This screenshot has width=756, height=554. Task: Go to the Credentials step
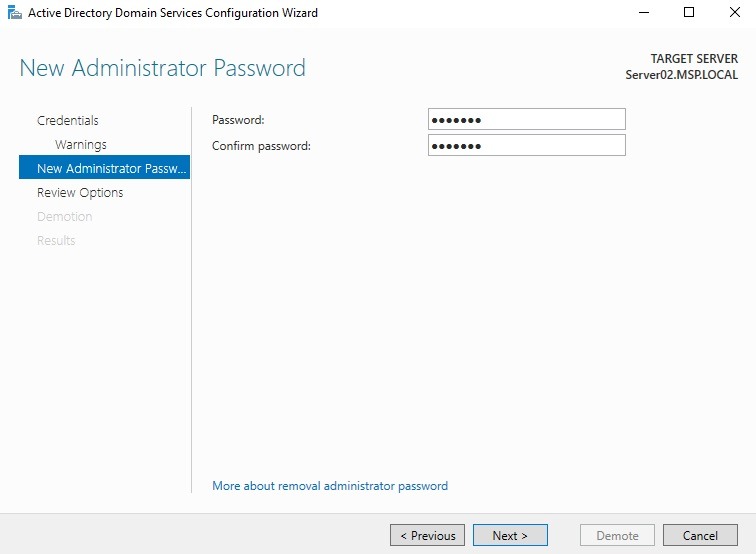click(68, 121)
